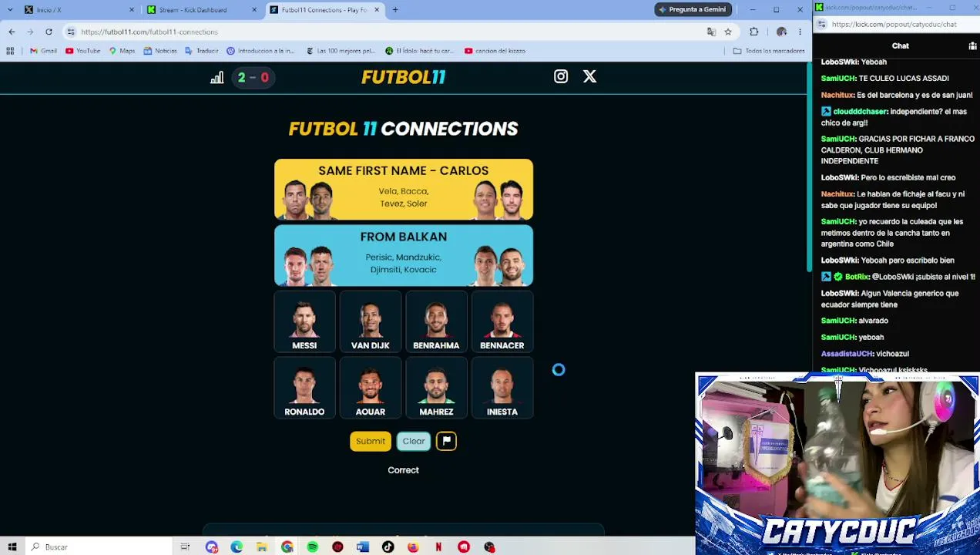Open Futbol11 Instagram link
The width and height of the screenshot is (980, 555).
[x=561, y=76]
